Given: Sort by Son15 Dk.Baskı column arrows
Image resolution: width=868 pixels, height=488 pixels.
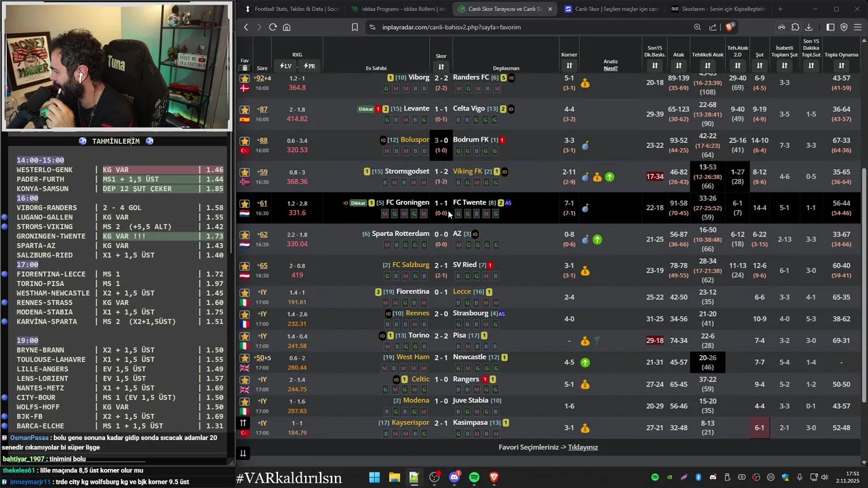Looking at the screenshot, I should click(654, 66).
